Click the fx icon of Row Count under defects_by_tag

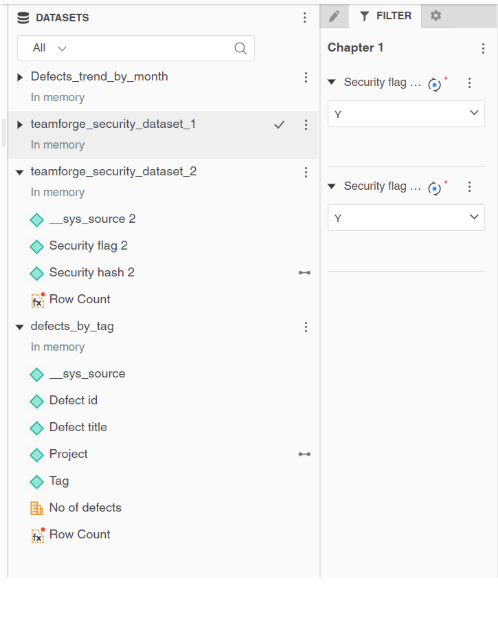pyautogui.click(x=38, y=535)
